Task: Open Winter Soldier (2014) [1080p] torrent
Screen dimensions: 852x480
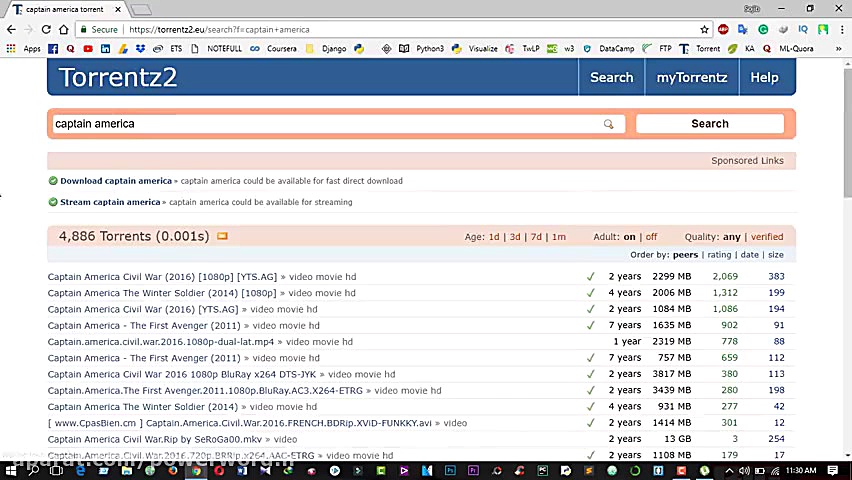Action: click(162, 293)
